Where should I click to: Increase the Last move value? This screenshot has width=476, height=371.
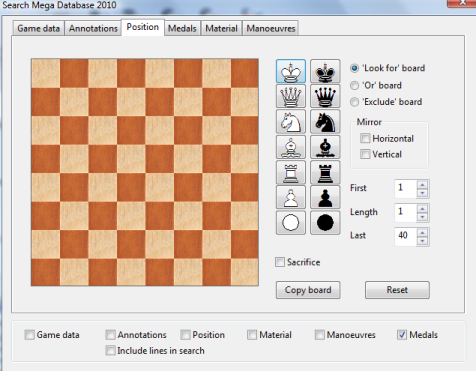(422, 233)
